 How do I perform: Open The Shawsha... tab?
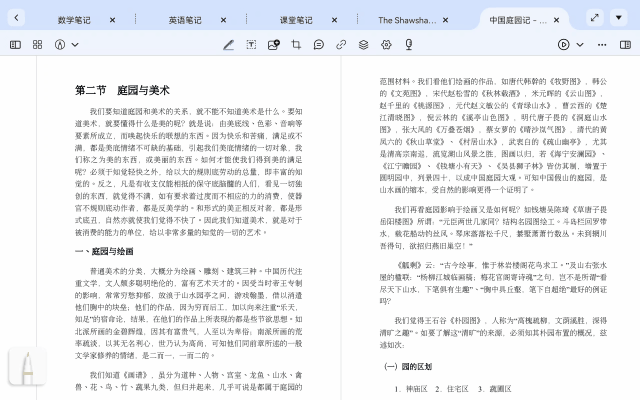407,20
